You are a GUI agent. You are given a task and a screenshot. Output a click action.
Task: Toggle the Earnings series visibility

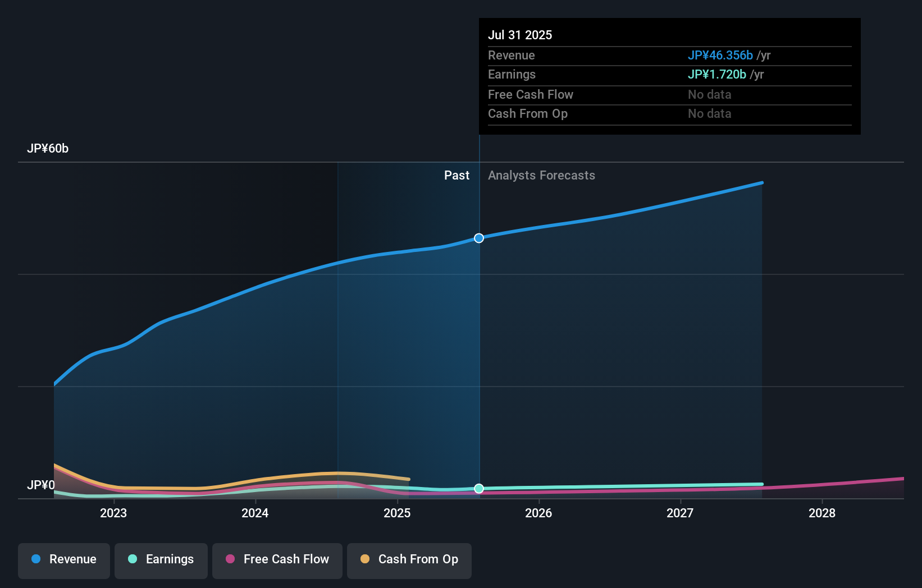(161, 560)
